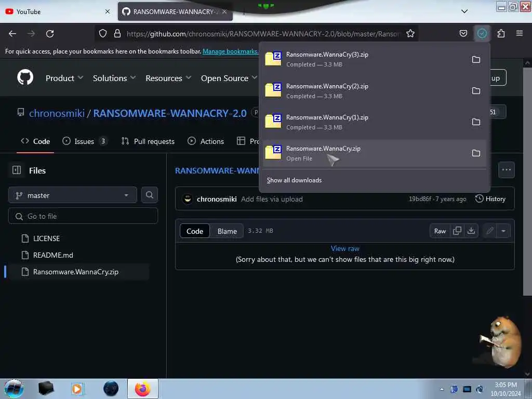Expand the Open Source menu
Screen dimensions: 532x399
tap(229, 78)
